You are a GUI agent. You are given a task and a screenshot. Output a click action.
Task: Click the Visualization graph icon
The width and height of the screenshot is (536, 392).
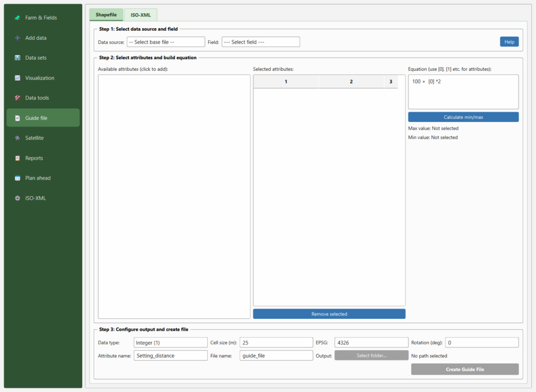coord(17,78)
